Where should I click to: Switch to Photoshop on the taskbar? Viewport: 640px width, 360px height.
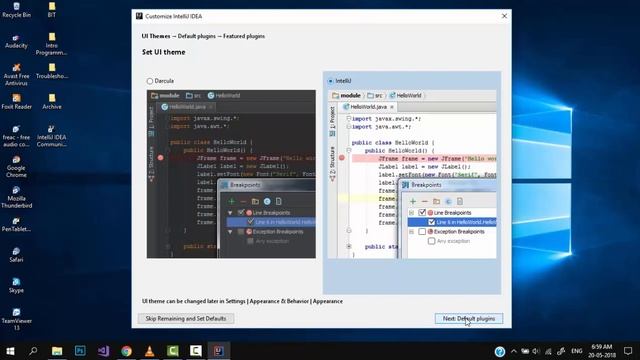coord(80,351)
